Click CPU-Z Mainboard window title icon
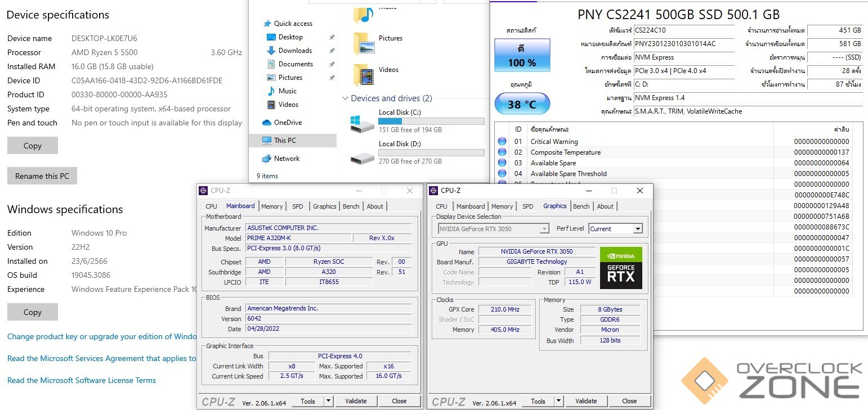 (x=204, y=191)
